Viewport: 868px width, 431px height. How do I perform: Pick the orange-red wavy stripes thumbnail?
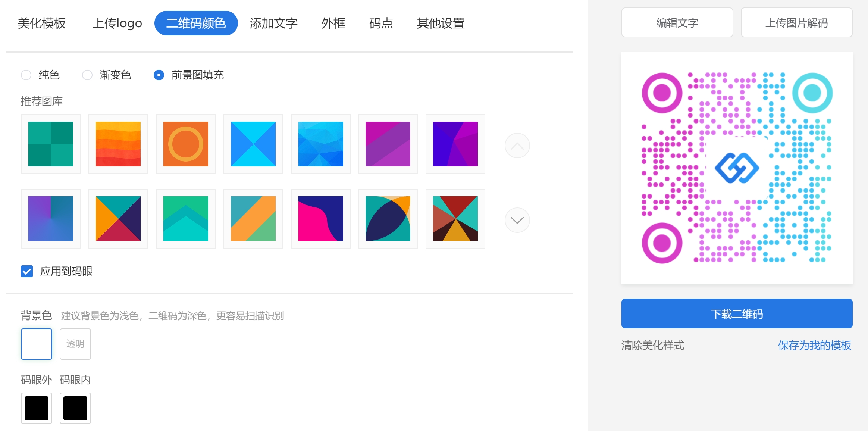coord(118,144)
